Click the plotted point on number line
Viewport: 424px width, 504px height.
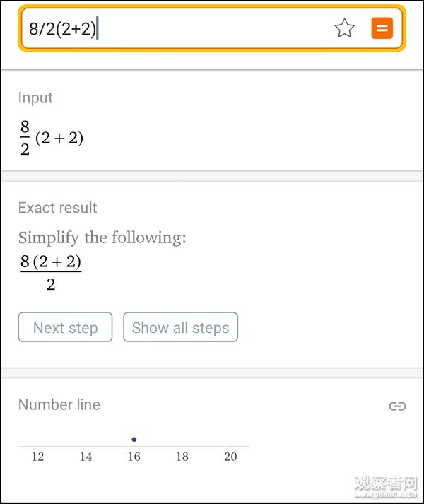point(134,440)
